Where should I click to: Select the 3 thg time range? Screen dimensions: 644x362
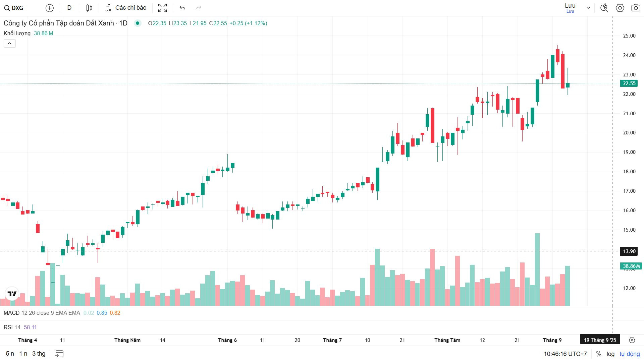[39, 354]
